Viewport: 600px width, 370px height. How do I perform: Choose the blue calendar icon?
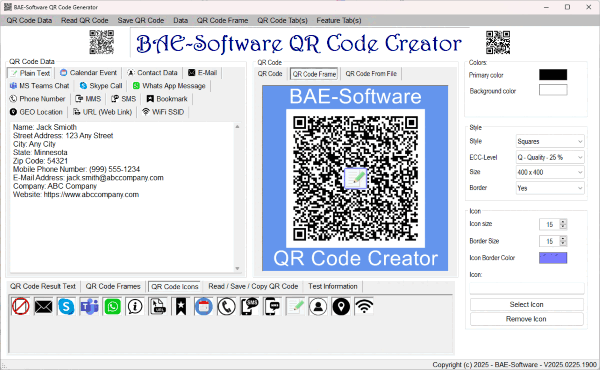click(204, 306)
